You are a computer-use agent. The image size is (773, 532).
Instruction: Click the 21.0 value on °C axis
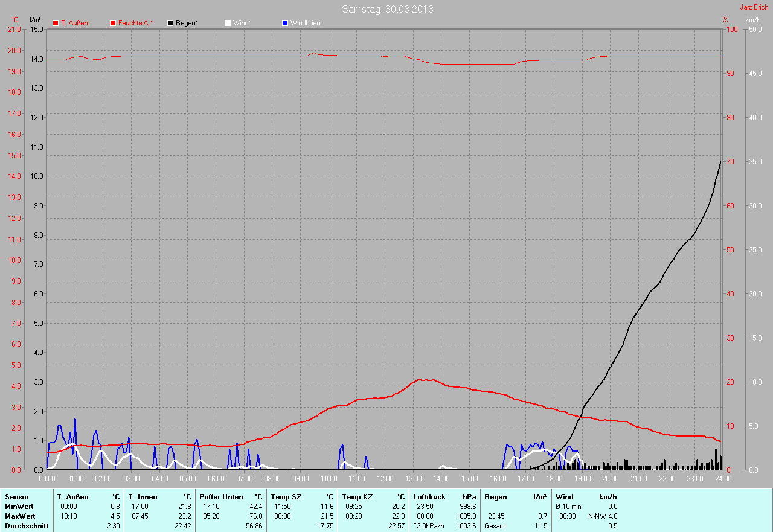point(13,30)
